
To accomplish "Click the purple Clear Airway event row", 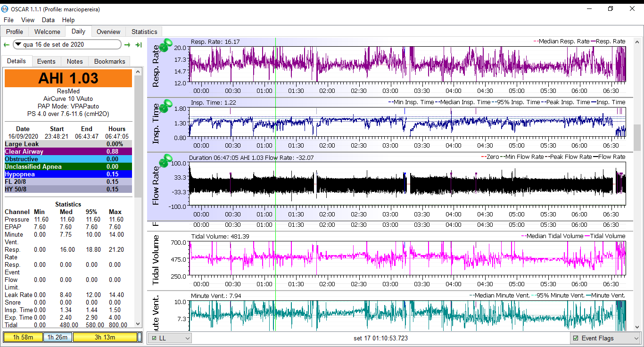I will (x=68, y=151).
